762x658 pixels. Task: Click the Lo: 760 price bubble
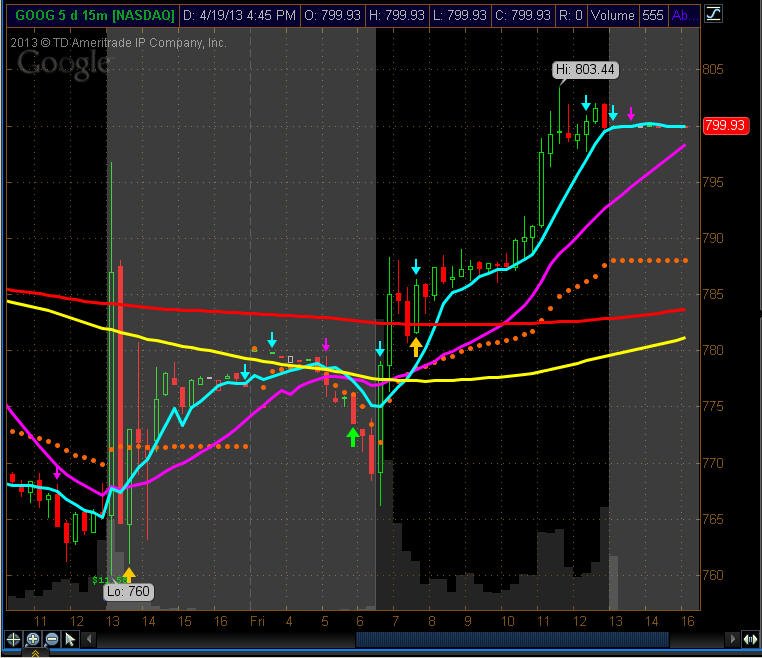click(x=128, y=591)
